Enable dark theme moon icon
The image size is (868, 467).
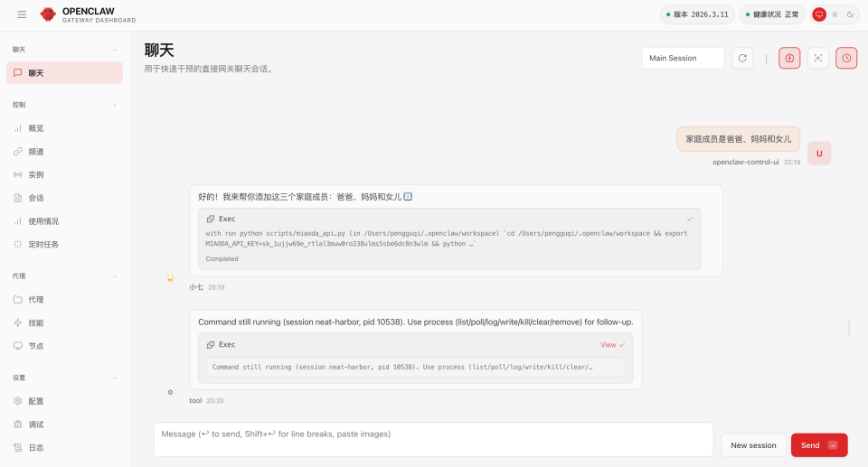coord(850,14)
